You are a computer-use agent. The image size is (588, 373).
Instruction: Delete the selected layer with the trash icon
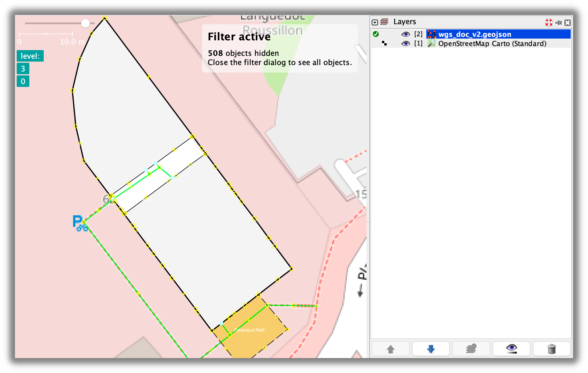point(552,349)
